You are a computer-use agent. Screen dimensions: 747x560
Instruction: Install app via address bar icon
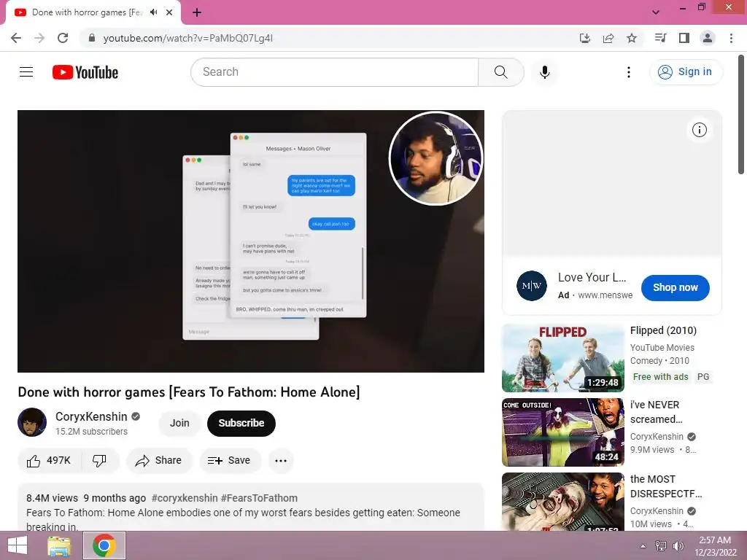point(585,38)
